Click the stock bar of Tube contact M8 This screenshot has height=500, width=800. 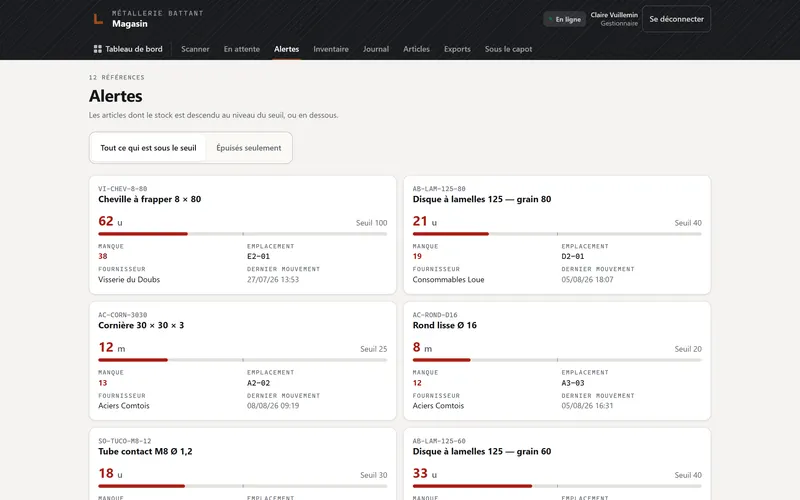point(242,486)
